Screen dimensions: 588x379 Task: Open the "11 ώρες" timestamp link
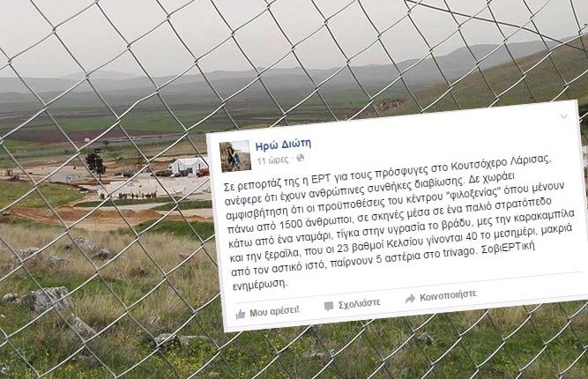point(272,160)
